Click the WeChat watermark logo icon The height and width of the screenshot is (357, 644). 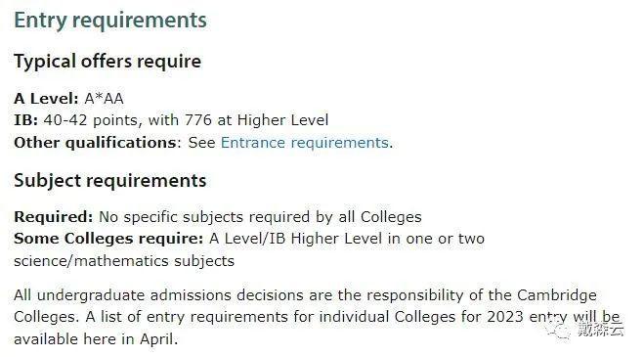pos(558,330)
